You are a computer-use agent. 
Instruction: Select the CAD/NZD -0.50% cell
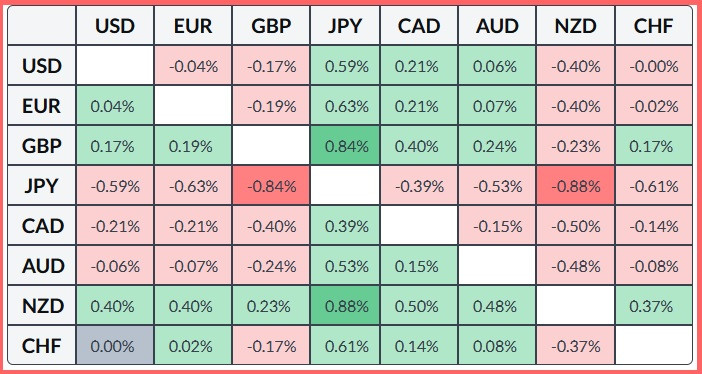pos(575,226)
